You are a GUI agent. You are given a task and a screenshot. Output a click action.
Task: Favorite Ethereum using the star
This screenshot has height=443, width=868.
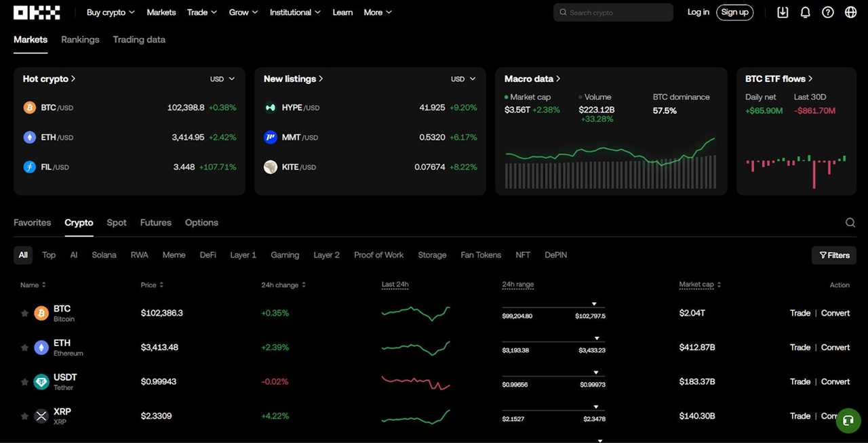[x=24, y=347]
